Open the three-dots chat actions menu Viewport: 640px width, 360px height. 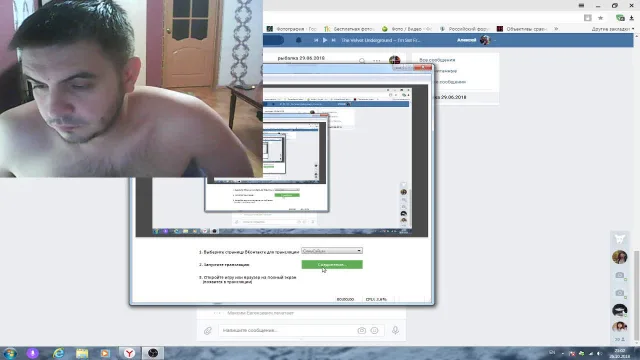tap(376, 61)
